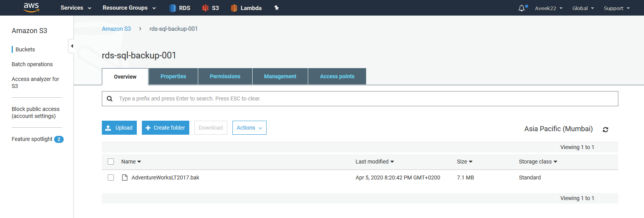
Task: Open the RDS shortcut in top bar
Action: coord(180,8)
